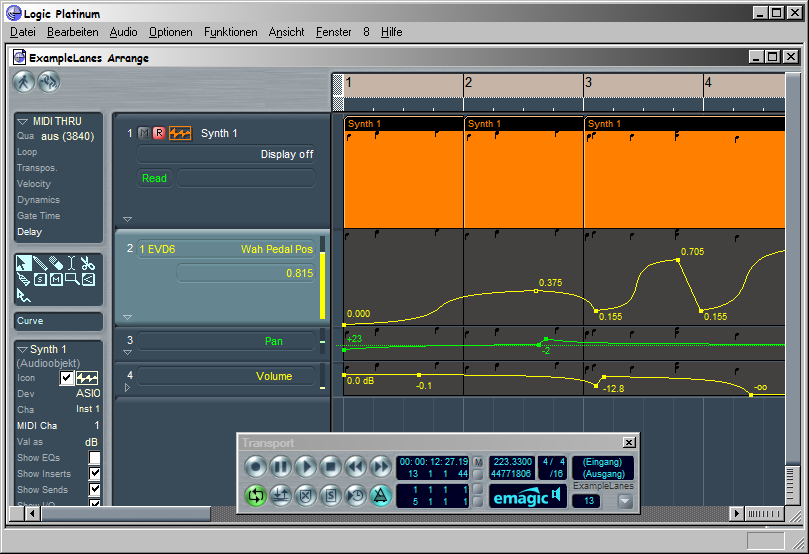Enable the Show EQs checkbox
The height and width of the screenshot is (554, 809).
95,458
